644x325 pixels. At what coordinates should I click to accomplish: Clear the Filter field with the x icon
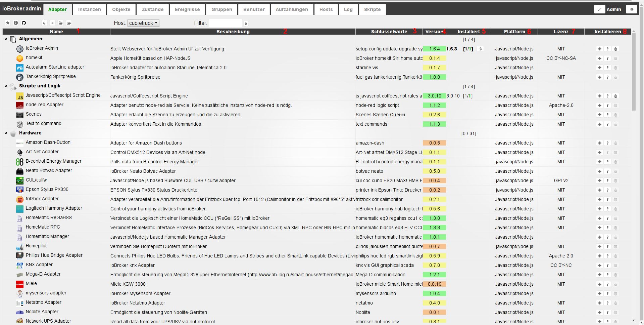click(246, 24)
